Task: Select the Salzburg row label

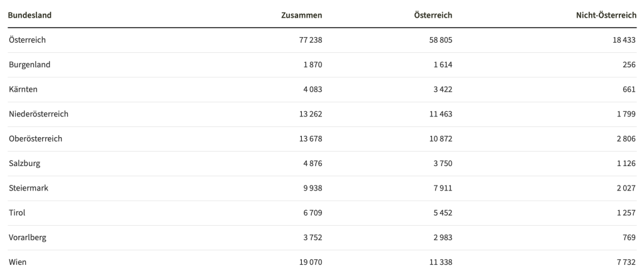Action: click(25, 164)
